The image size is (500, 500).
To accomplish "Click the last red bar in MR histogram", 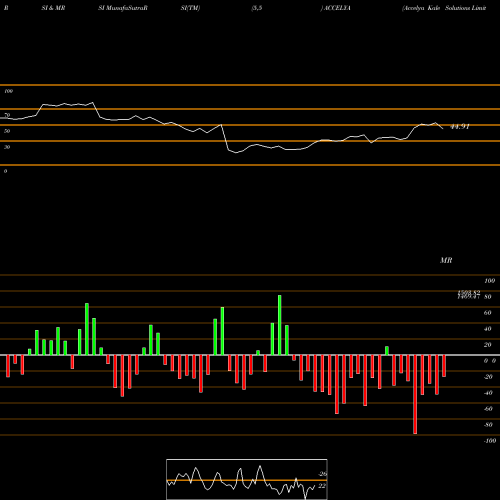I will (x=444, y=366).
